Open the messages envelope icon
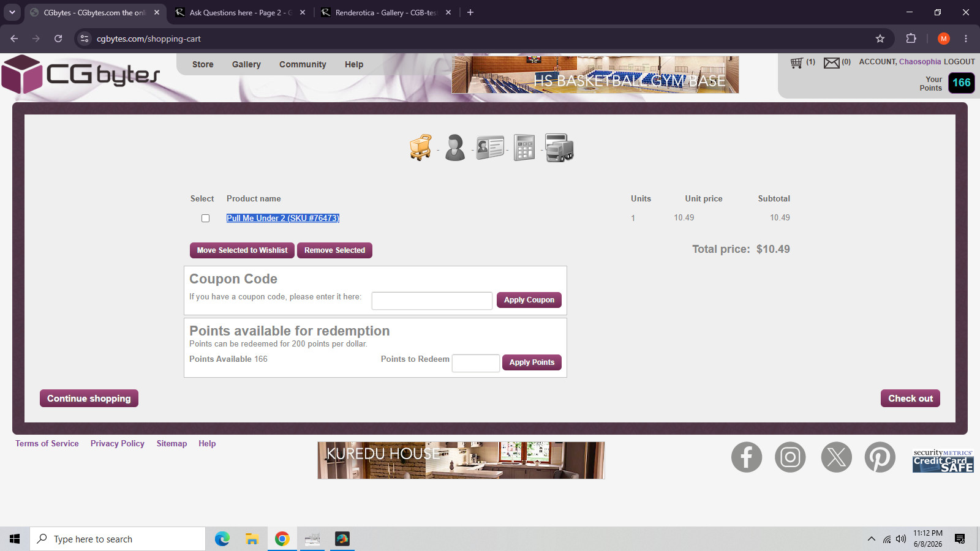The image size is (980, 551). (831, 62)
